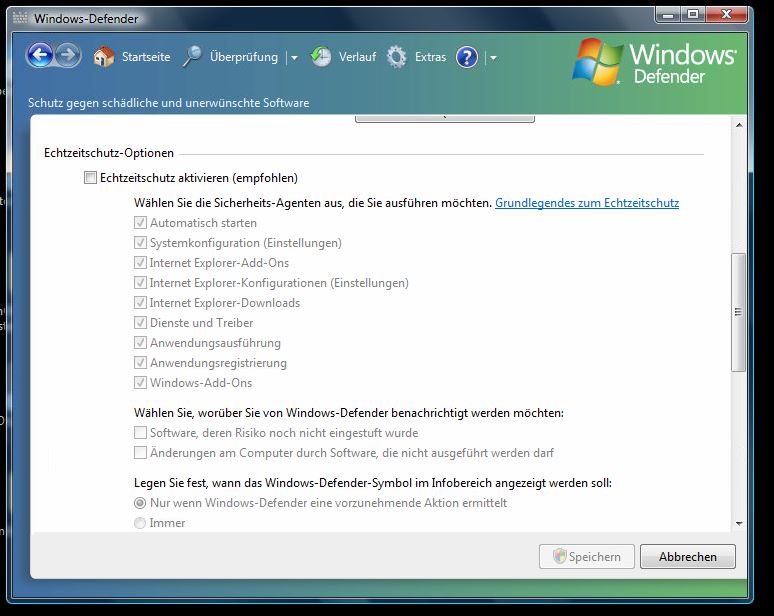Open the Verlauf page
This screenshot has height=616, width=774.
click(x=357, y=57)
